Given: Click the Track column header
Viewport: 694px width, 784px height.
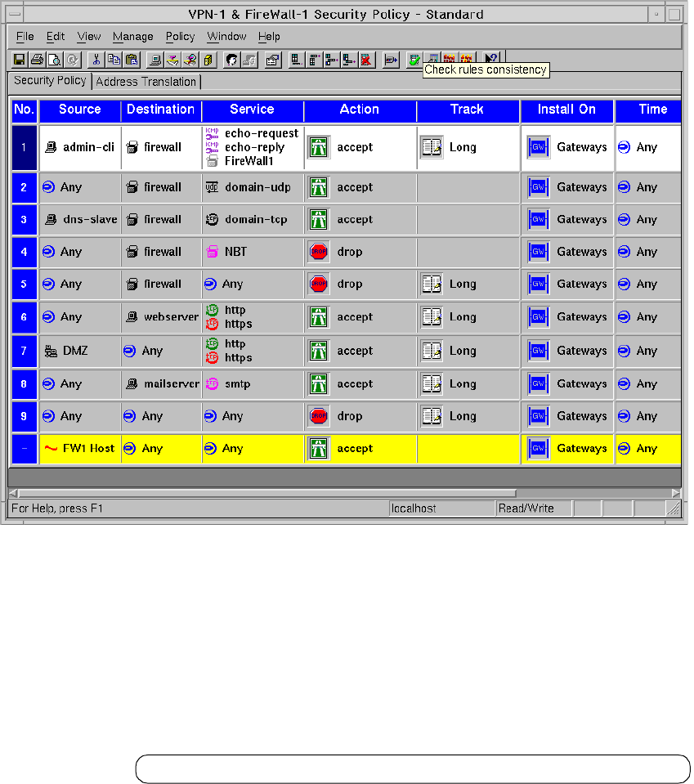Looking at the screenshot, I should [x=467, y=110].
